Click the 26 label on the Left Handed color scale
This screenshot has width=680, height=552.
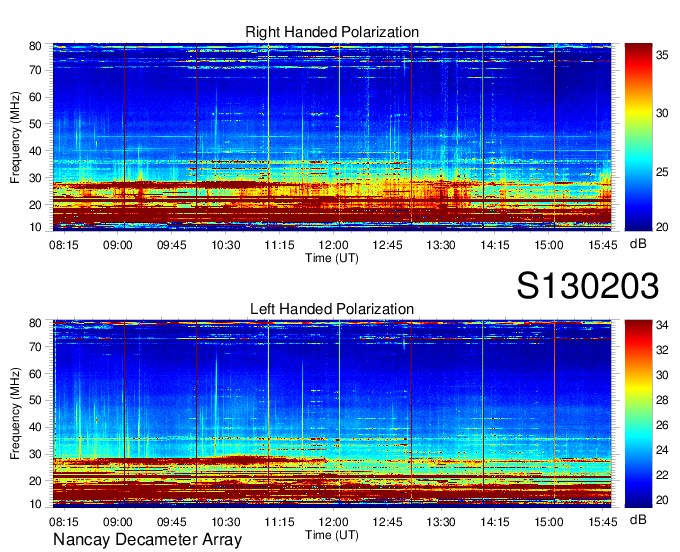pos(662,425)
